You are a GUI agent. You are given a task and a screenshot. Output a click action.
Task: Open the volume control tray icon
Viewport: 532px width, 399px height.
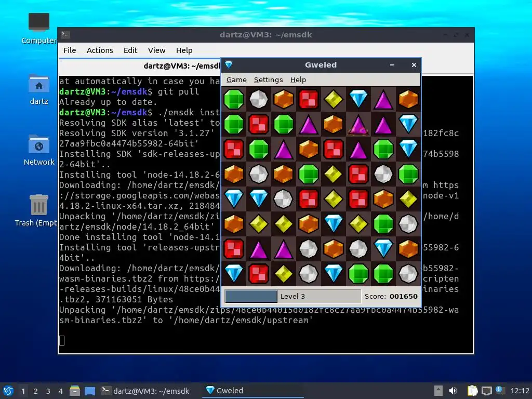click(453, 391)
